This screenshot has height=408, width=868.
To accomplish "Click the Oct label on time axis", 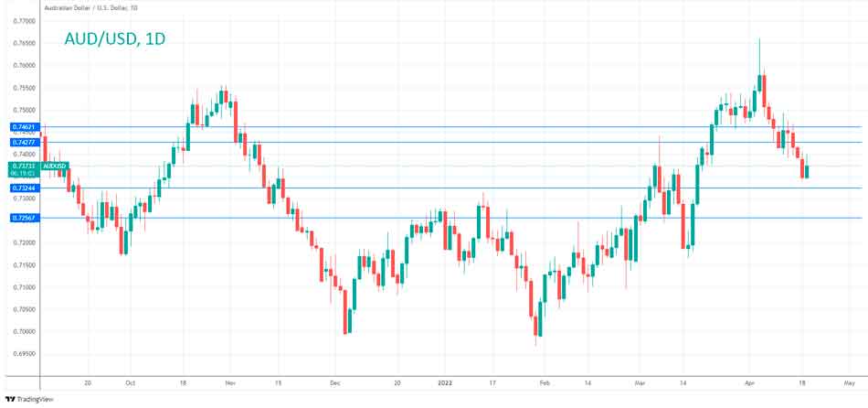I will click(131, 385).
